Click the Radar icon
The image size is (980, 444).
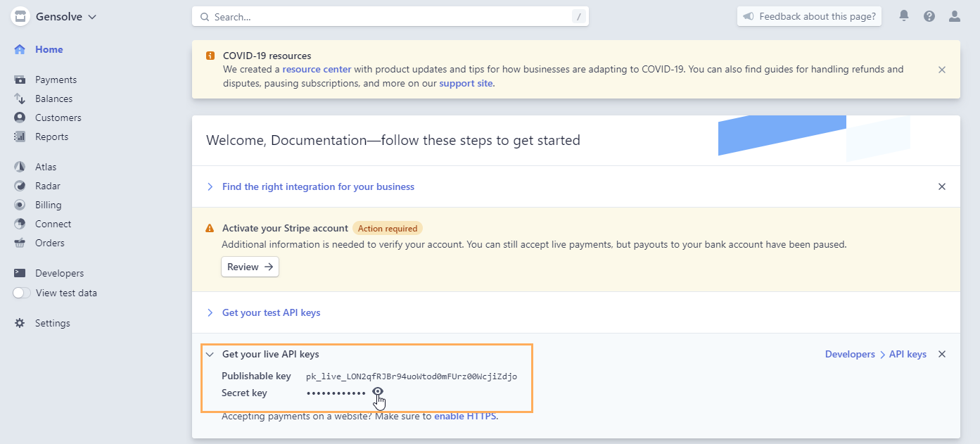(20, 186)
